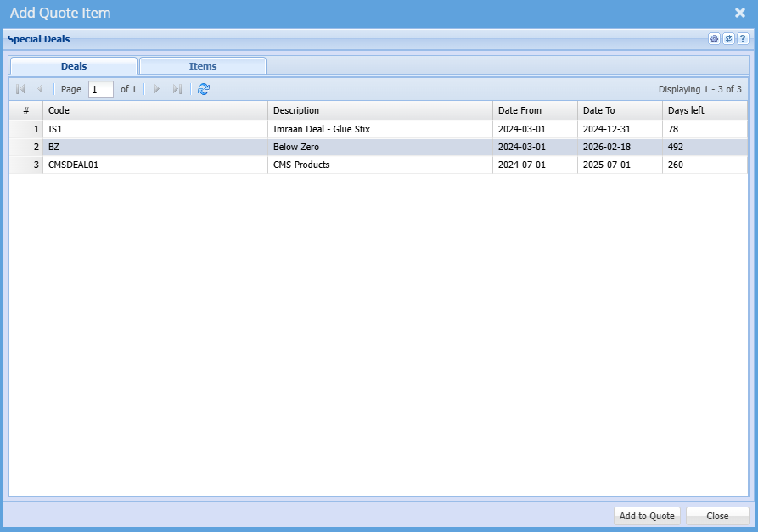The width and height of the screenshot is (758, 532).
Task: Click the Displaying 1 - 3 of 3 text
Action: pos(699,89)
